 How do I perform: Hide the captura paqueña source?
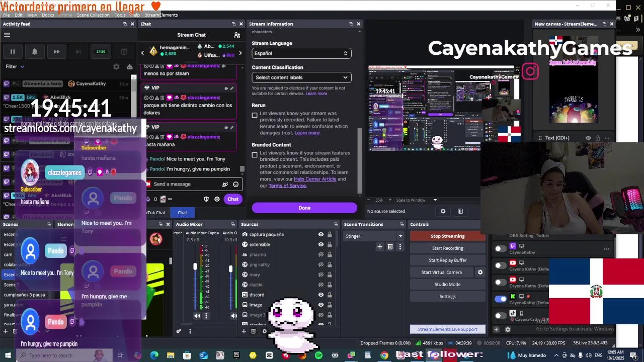[x=320, y=234]
